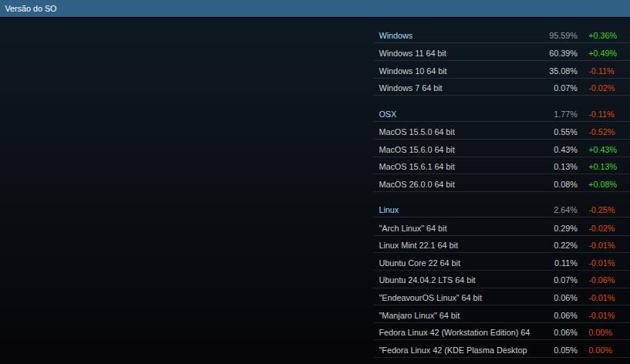
Task: Click the 0.55% share value
Action: coord(565,132)
